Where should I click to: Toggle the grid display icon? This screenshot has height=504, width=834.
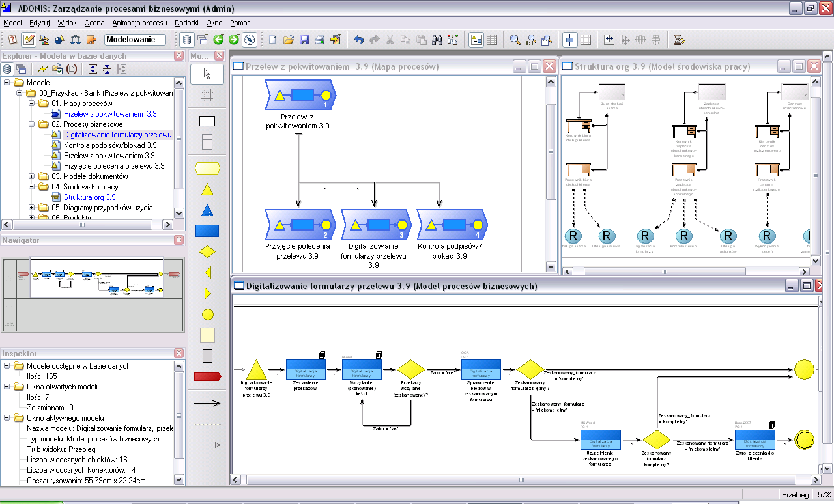pyautogui.click(x=586, y=40)
